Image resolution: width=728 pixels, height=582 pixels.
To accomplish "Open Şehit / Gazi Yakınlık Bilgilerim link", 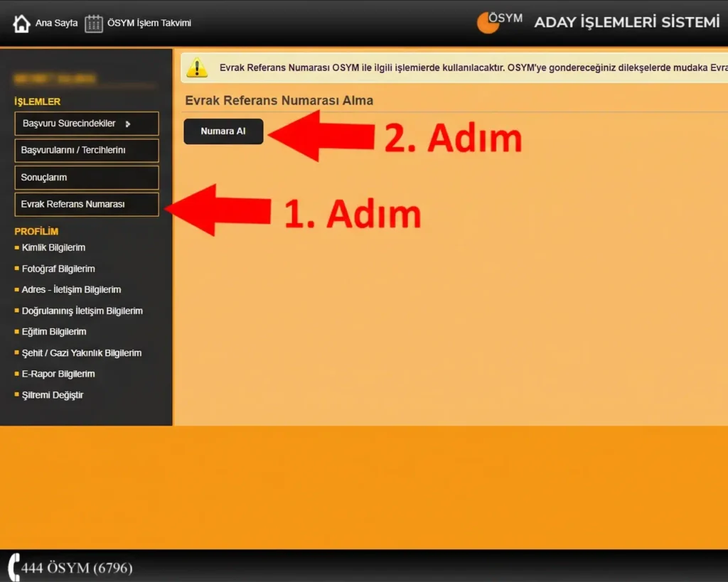I will pyautogui.click(x=82, y=353).
